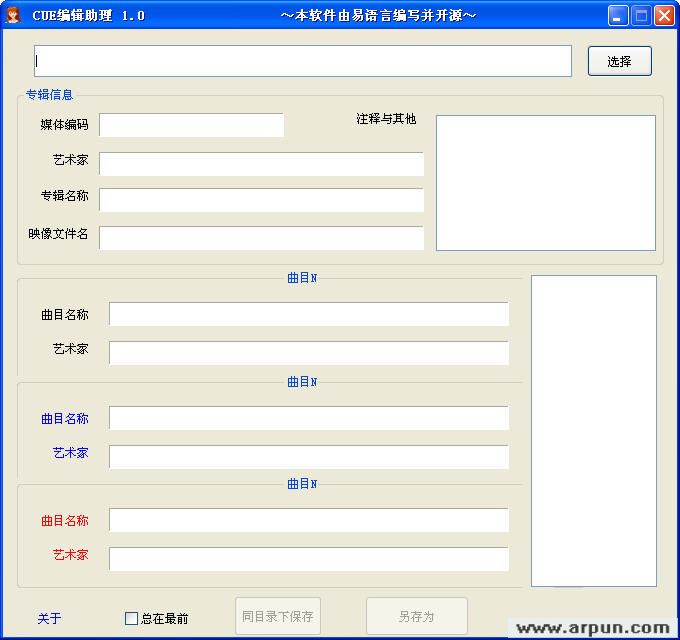Click the red-labeled 艺术家 field
The width and height of the screenshot is (680, 640).
coord(308,559)
